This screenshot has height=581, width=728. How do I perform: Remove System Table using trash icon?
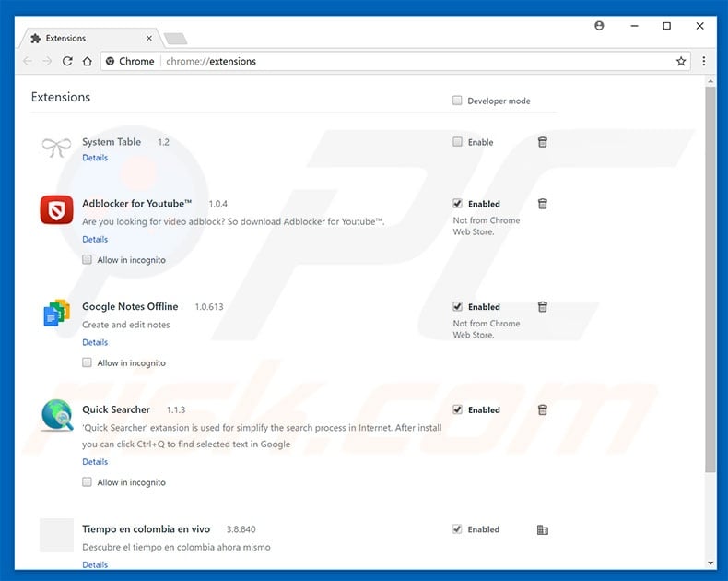click(543, 142)
